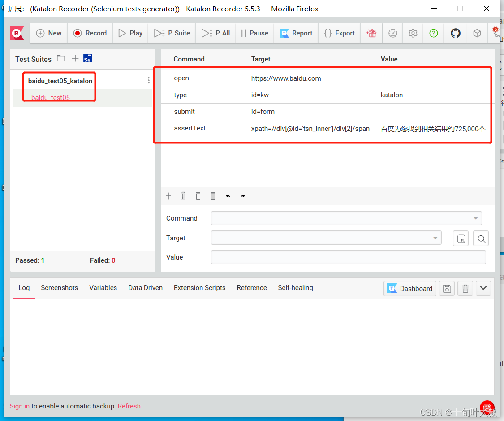Click the katalon value cell

[392, 95]
